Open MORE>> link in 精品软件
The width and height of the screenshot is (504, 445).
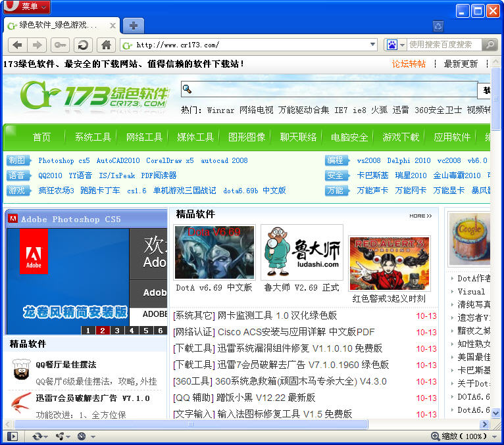[420, 216]
